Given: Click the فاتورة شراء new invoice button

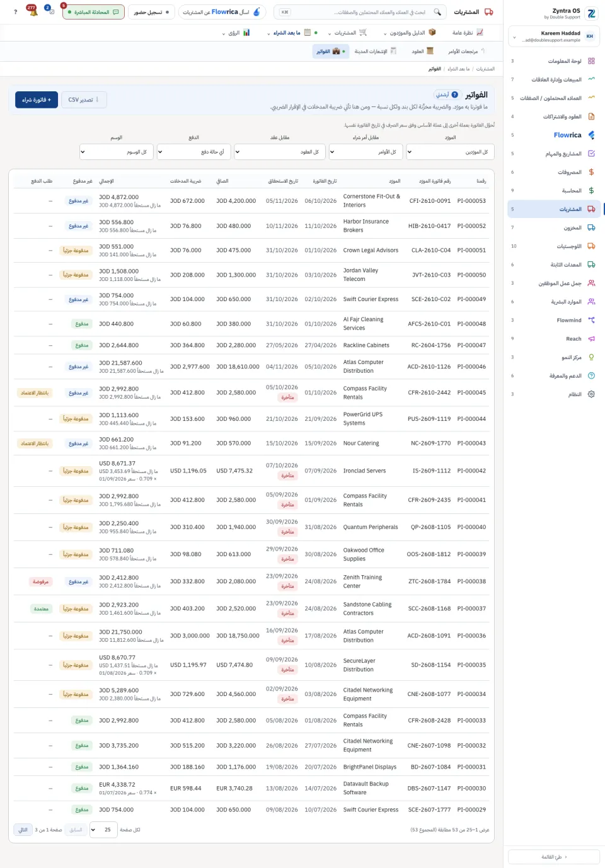Looking at the screenshot, I should click(37, 100).
